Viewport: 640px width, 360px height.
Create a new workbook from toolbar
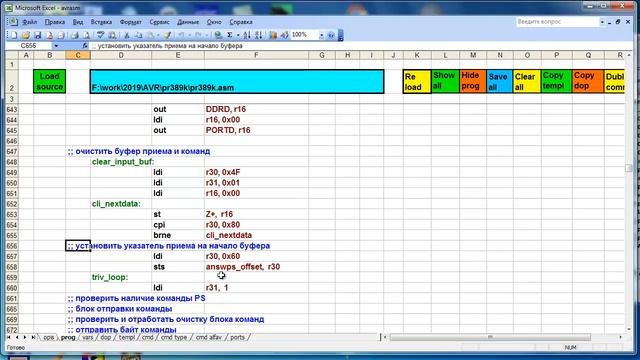click(x=14, y=36)
